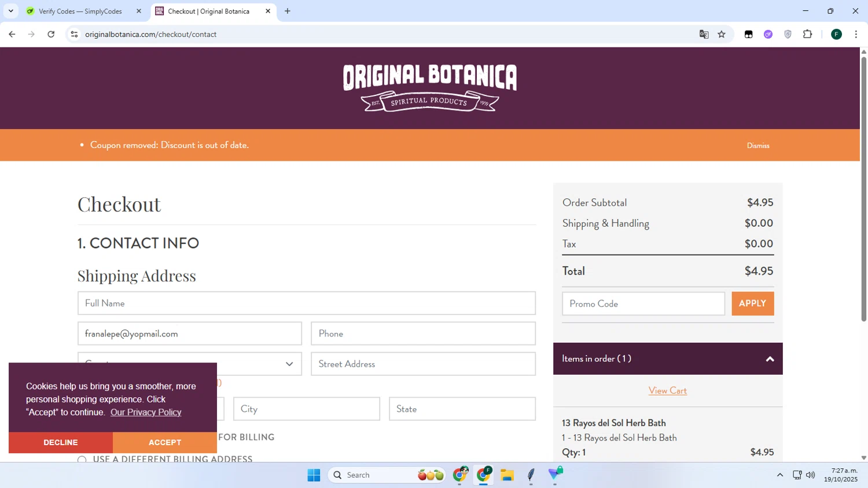Open the black square extension icon
This screenshot has width=868, height=488.
(748, 34)
